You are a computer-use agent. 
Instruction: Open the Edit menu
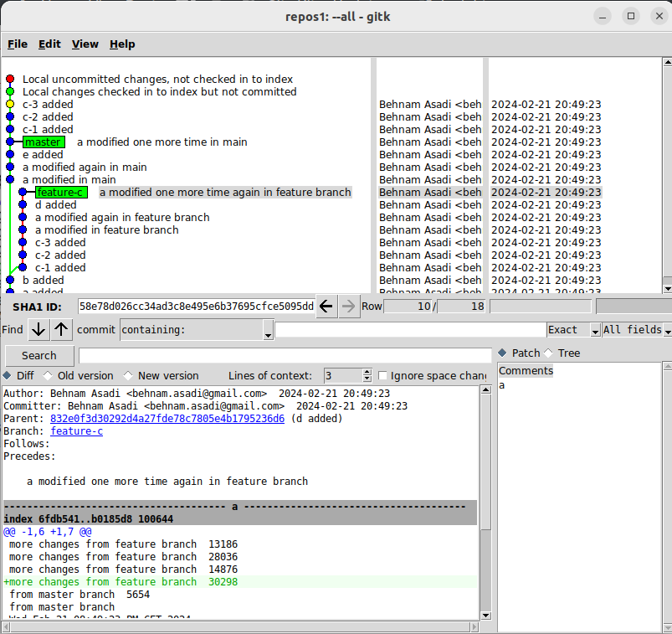click(49, 44)
